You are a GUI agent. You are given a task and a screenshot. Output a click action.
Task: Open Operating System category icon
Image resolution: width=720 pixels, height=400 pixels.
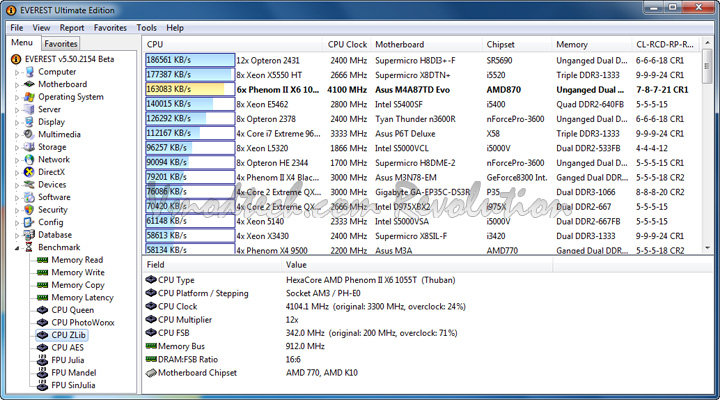tap(29, 96)
